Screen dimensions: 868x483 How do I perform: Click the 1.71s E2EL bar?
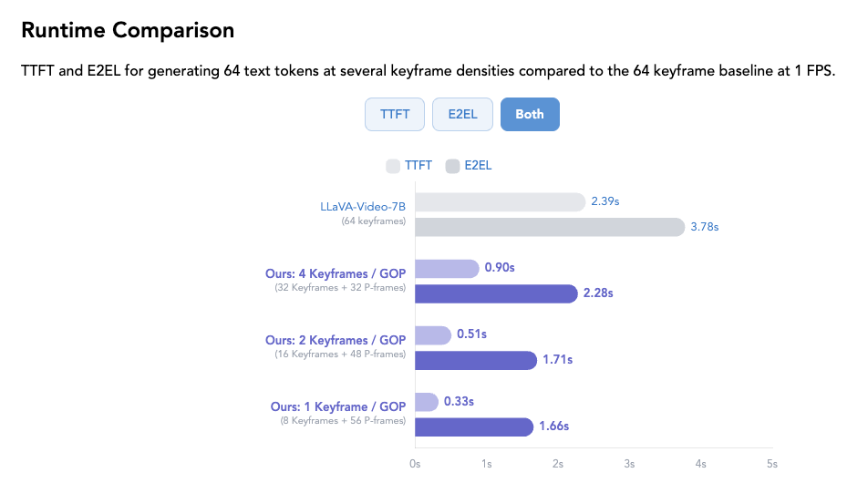476,360
